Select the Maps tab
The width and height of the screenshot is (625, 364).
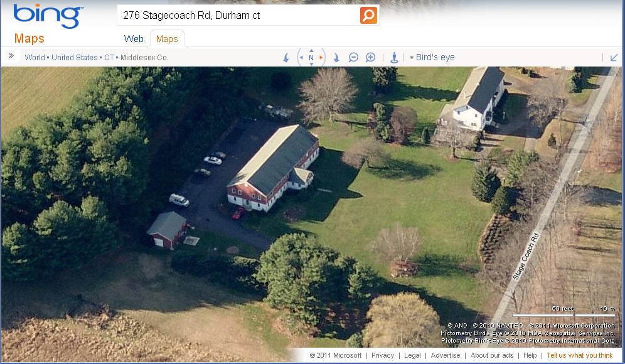pos(167,39)
